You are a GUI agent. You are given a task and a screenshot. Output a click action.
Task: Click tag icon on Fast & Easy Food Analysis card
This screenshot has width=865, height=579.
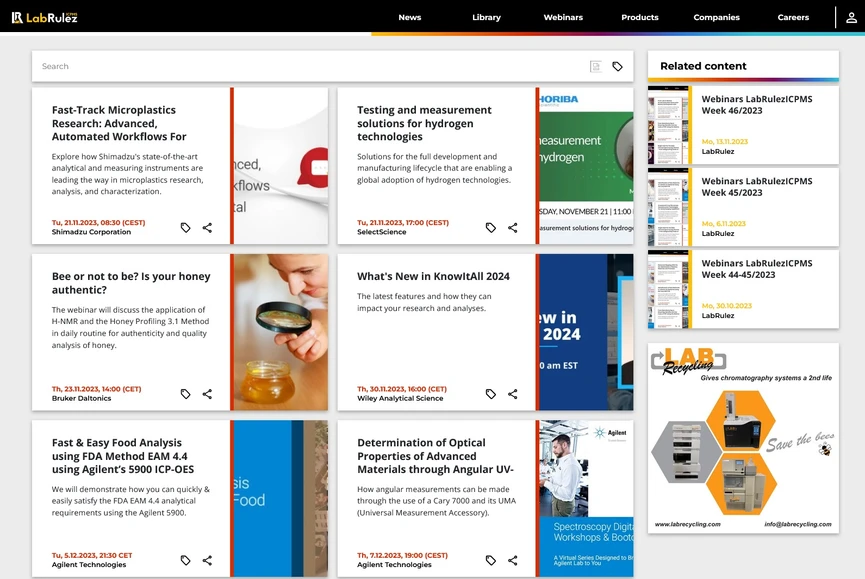[185, 560]
